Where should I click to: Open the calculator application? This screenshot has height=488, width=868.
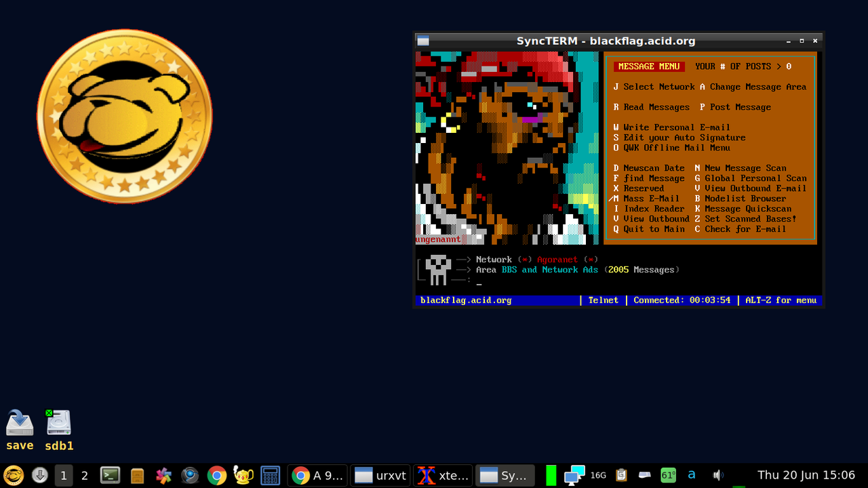[271, 476]
